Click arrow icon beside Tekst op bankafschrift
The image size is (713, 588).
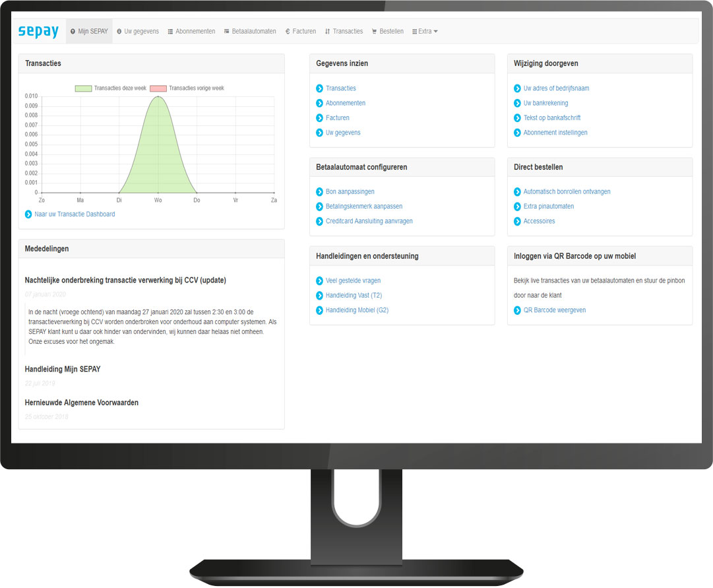coord(518,118)
